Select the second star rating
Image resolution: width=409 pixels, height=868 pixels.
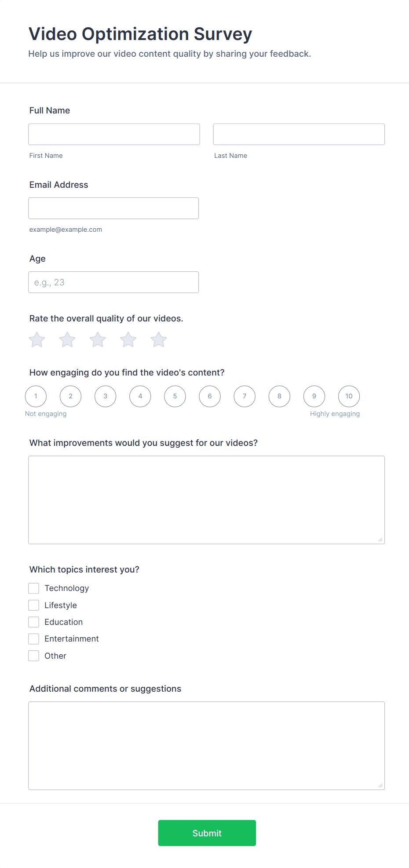pyautogui.click(x=67, y=339)
